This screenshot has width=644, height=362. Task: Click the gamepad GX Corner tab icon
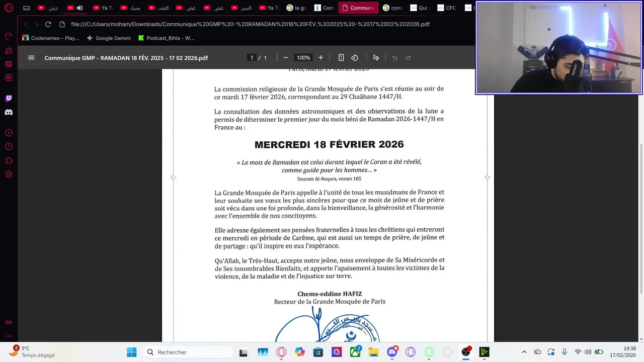27,8
